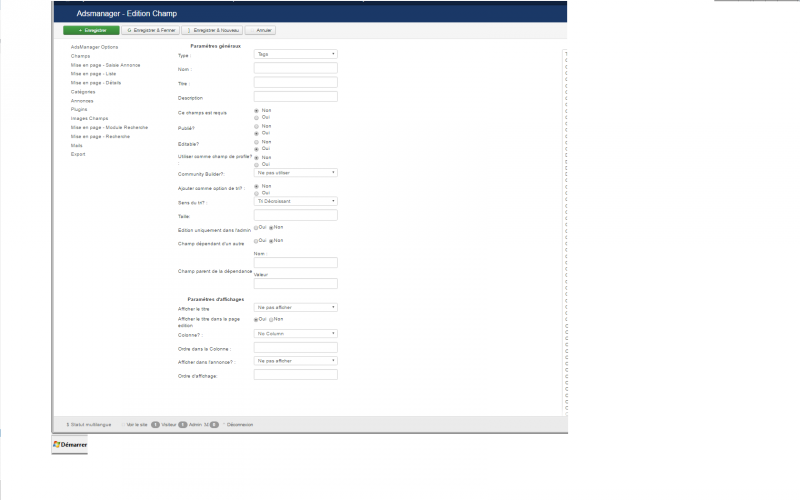The image size is (800, 500).
Task: Focus the Titre input field
Action: (295, 82)
